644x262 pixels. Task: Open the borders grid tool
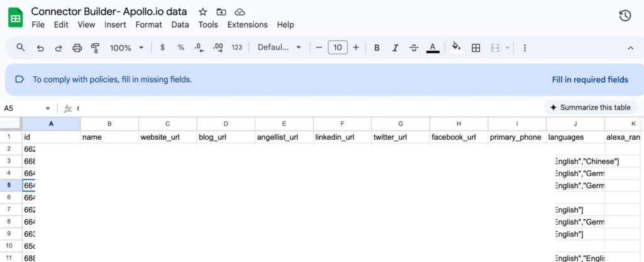476,48
